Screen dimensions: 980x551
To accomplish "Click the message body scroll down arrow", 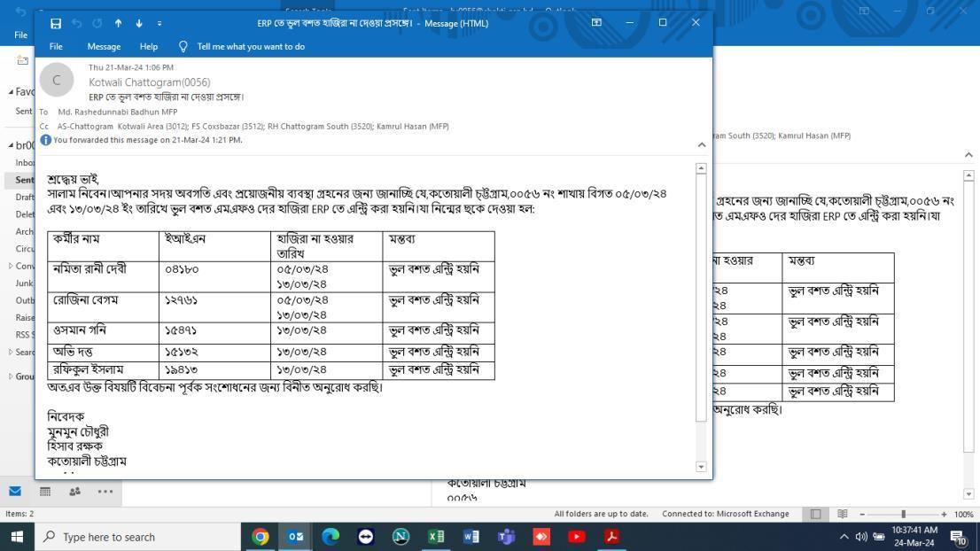I will (701, 467).
